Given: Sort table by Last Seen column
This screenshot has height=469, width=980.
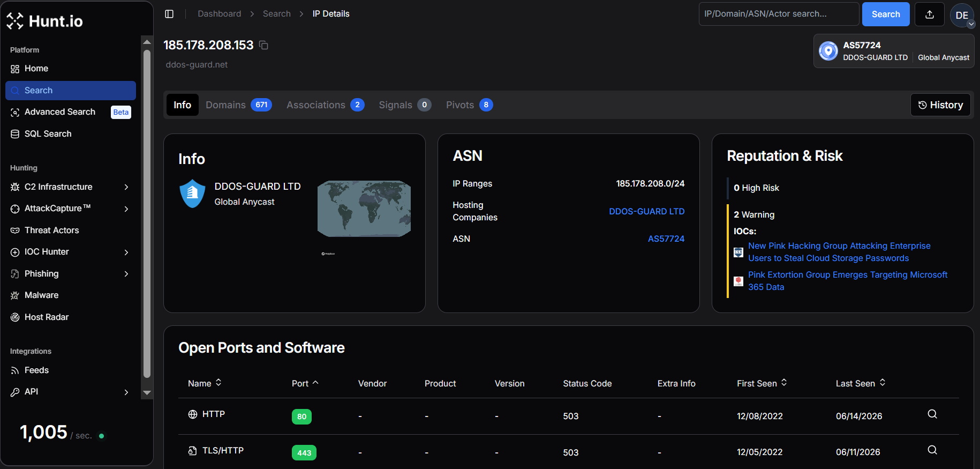Looking at the screenshot, I should tap(861, 383).
